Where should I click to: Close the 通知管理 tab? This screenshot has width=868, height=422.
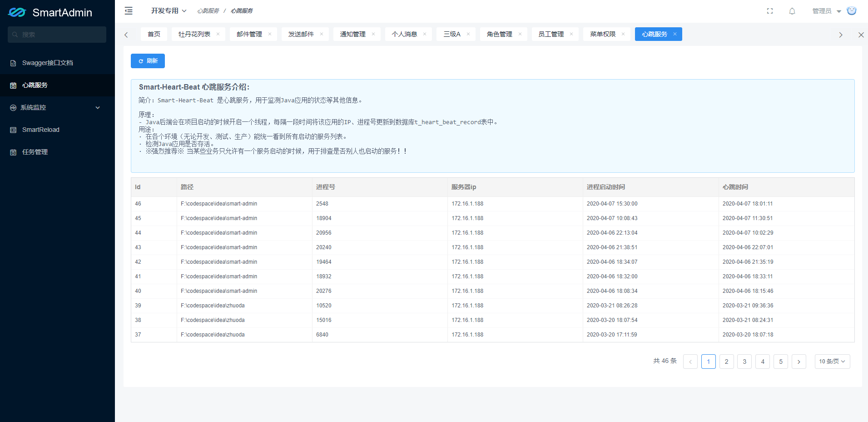point(373,34)
